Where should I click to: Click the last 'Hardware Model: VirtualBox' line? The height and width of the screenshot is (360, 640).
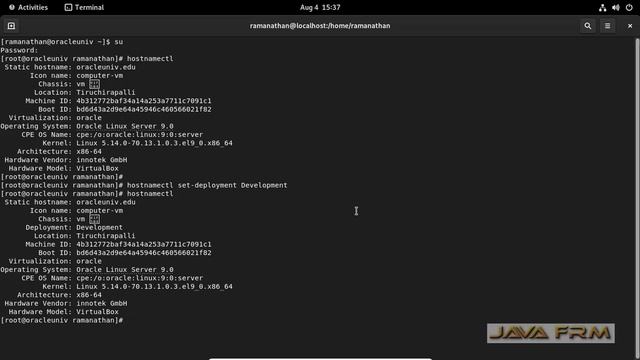click(64, 312)
